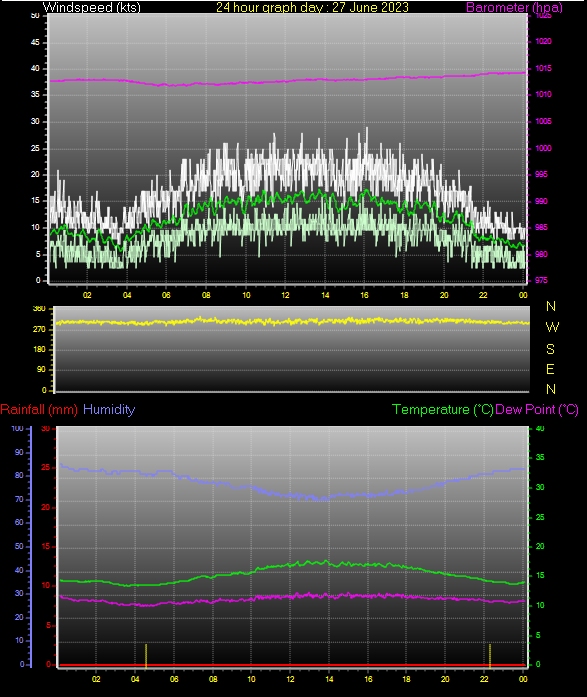Click the Windspeed (kts) axis title

pyautogui.click(x=92, y=7)
